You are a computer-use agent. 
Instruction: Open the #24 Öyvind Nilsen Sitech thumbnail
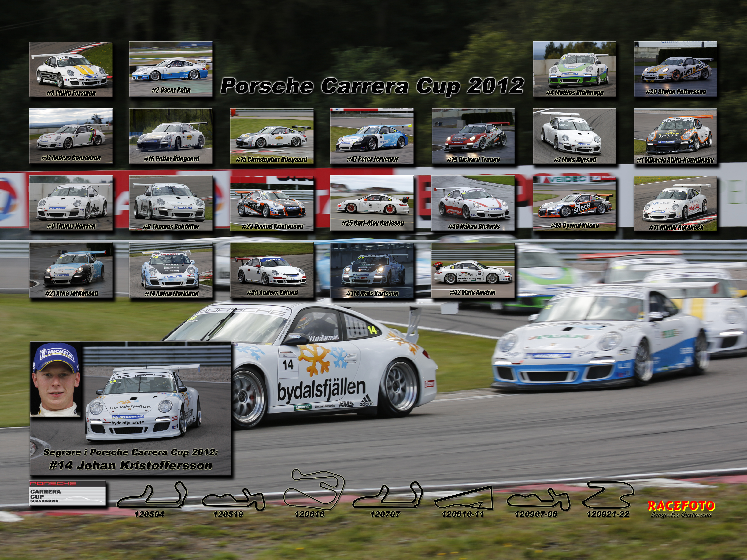(x=575, y=203)
